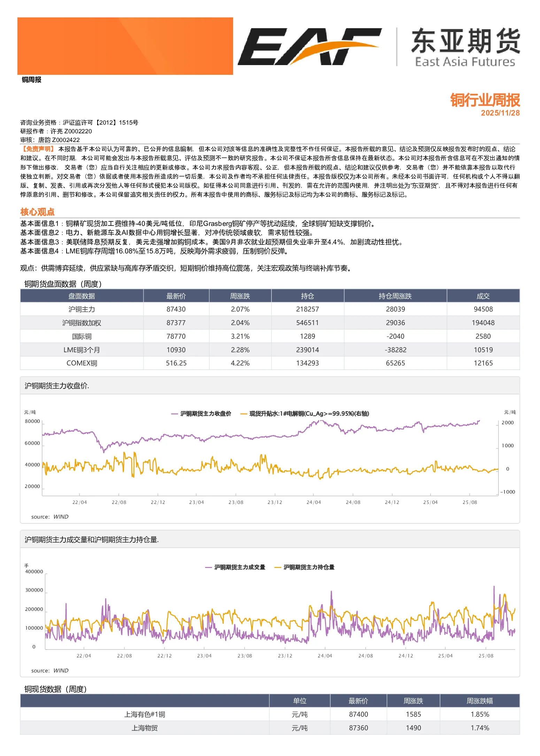Click the 盘面数据 column header
Image resolution: width=540 pixels, height=756 pixels.
click(82, 296)
